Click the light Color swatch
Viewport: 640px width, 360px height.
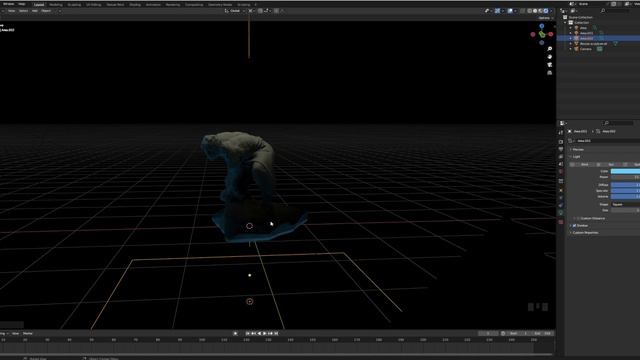coord(625,171)
